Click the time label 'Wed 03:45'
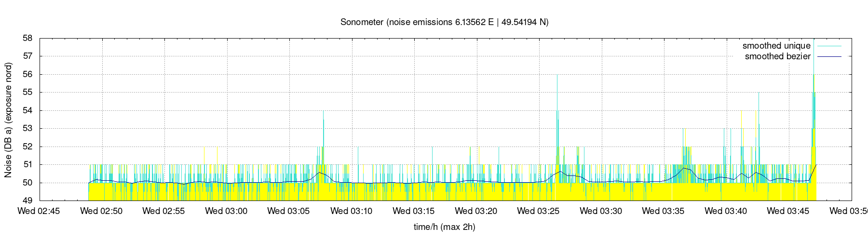The height and width of the screenshot is (241, 868). click(788, 211)
